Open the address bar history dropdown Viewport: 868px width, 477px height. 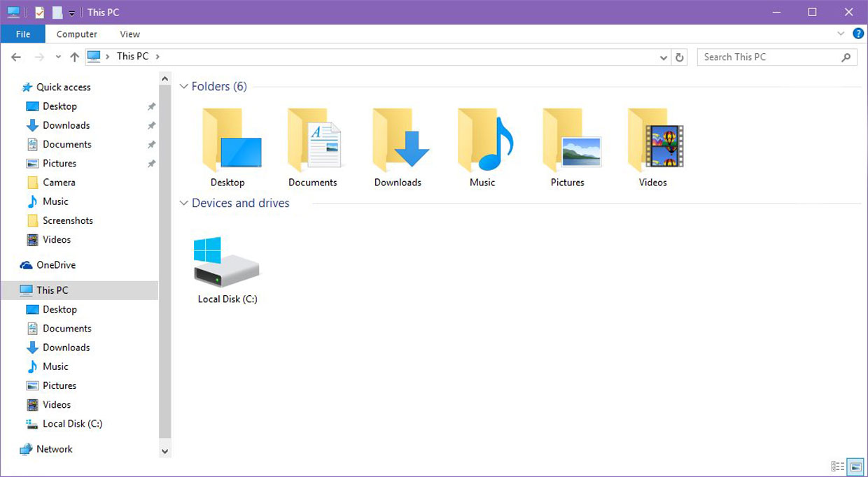click(x=664, y=57)
